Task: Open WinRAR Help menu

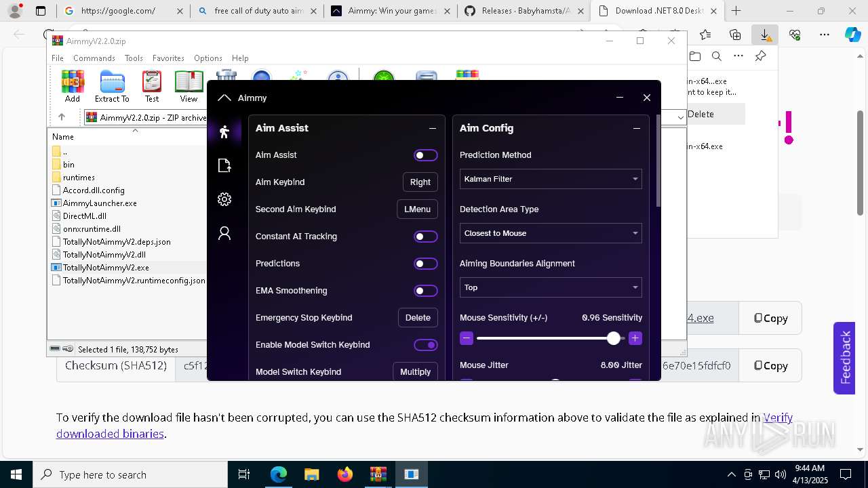Action: pos(240,58)
